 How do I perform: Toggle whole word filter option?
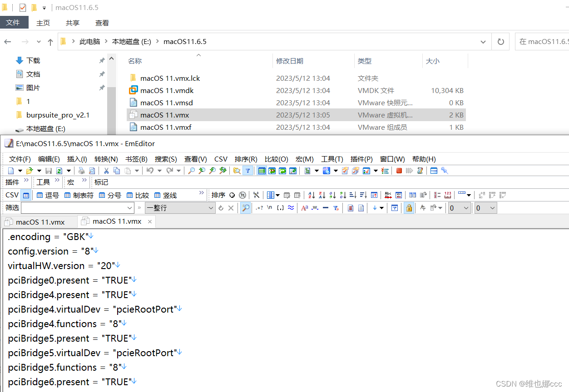(315, 208)
